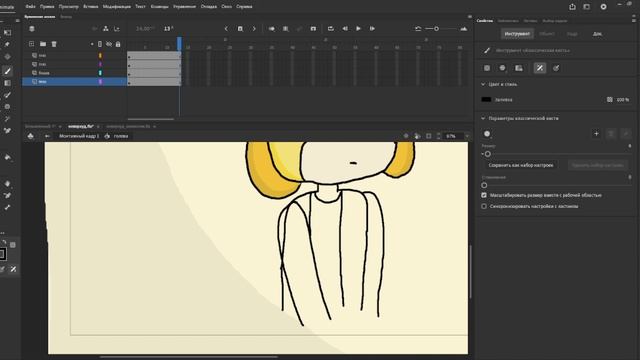The image size is (640, 360).
Task: Go to the next keyframe arrow
Action: (254, 29)
